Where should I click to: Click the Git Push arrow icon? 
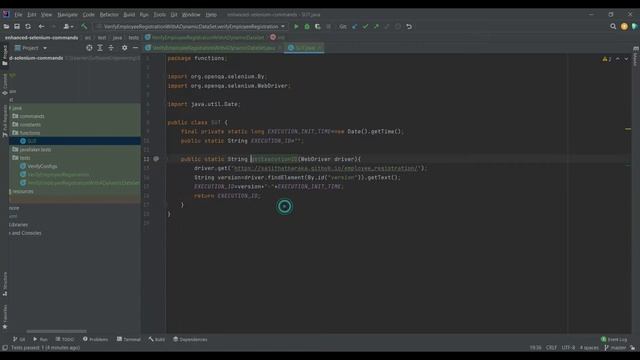376,27
